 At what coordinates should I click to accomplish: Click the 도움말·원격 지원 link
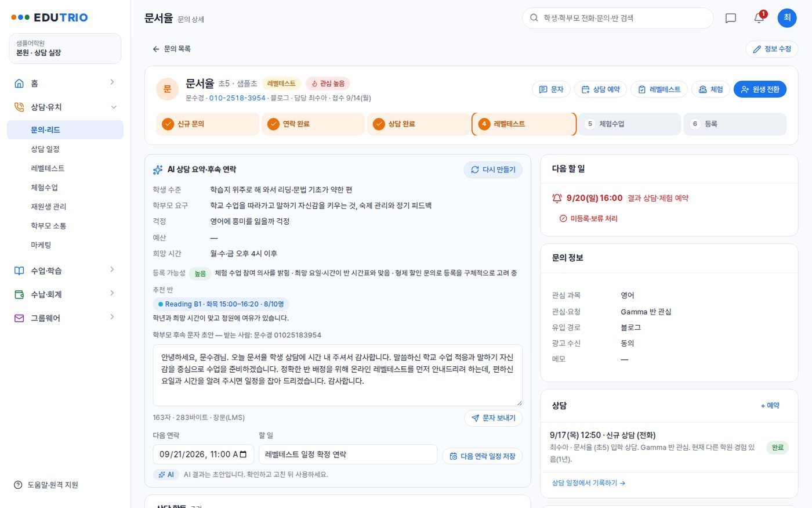[x=46, y=485]
